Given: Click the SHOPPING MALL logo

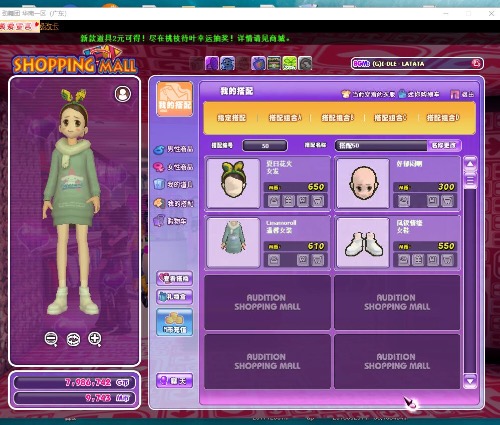Looking at the screenshot, I should [75, 61].
